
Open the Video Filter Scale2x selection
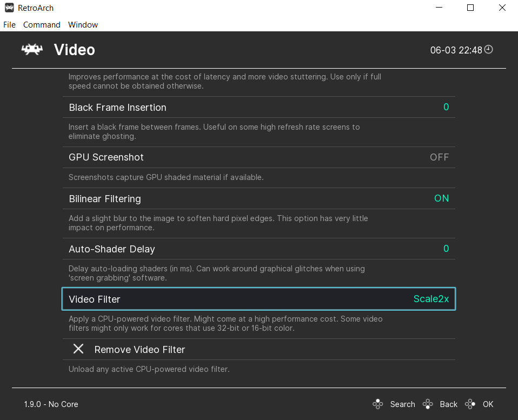click(x=431, y=299)
